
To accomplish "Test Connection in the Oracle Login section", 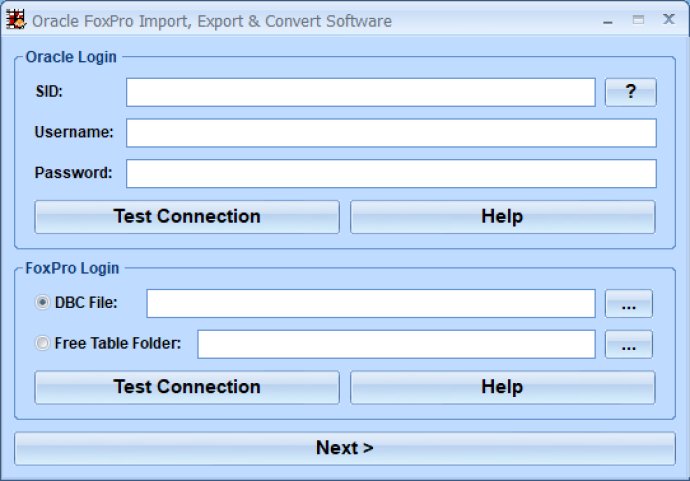I will tap(187, 217).
